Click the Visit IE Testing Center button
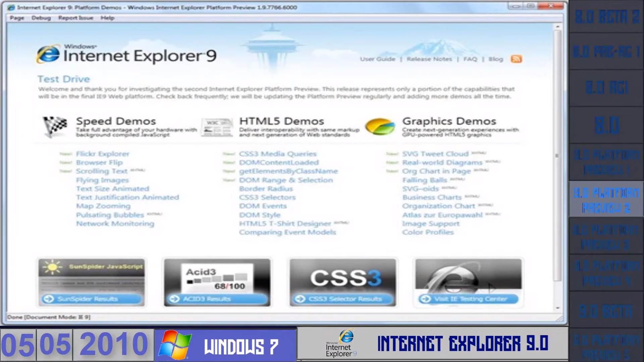644x362 pixels. 468,298
